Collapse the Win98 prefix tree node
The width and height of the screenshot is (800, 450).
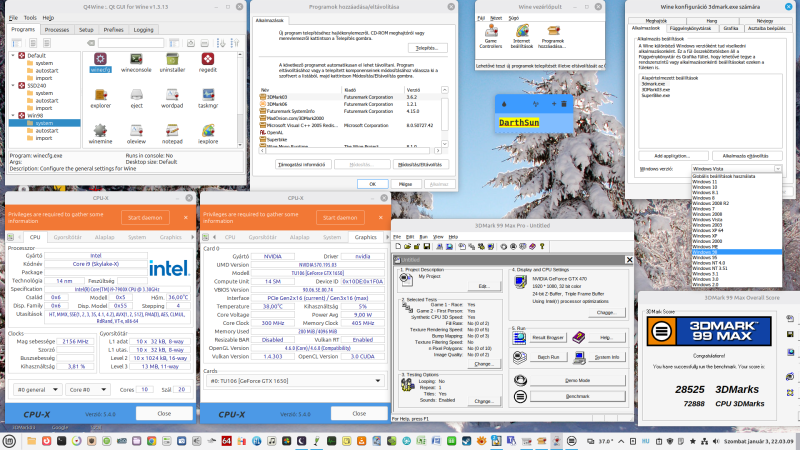[x=13, y=116]
